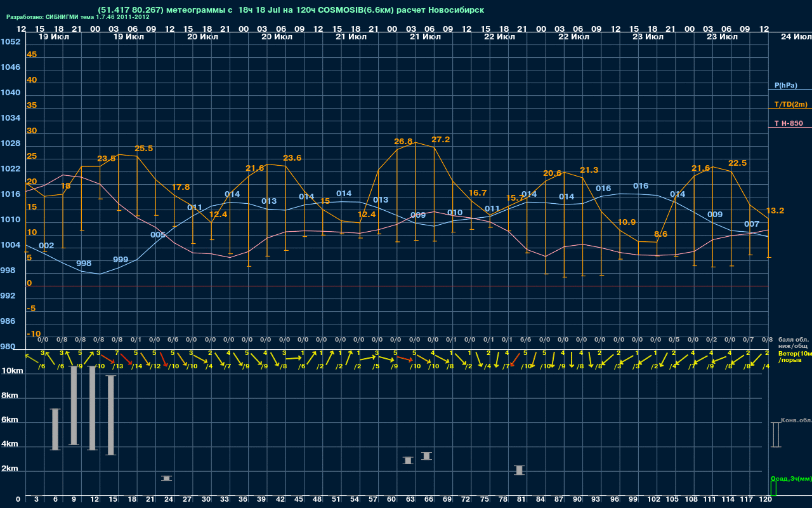Image resolution: width=812 pixels, height=508 pixels.
Task: Click the green precipitation legend box
Action: (773, 488)
